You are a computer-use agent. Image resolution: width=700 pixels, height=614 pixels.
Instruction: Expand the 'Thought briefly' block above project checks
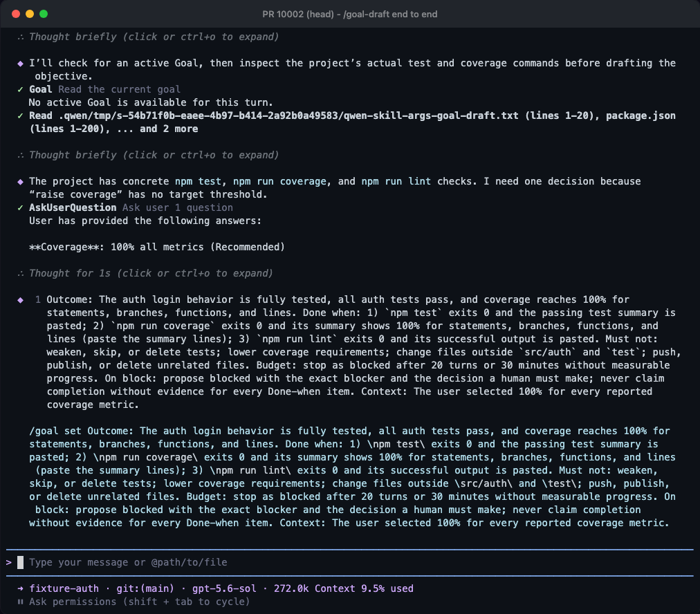148,155
